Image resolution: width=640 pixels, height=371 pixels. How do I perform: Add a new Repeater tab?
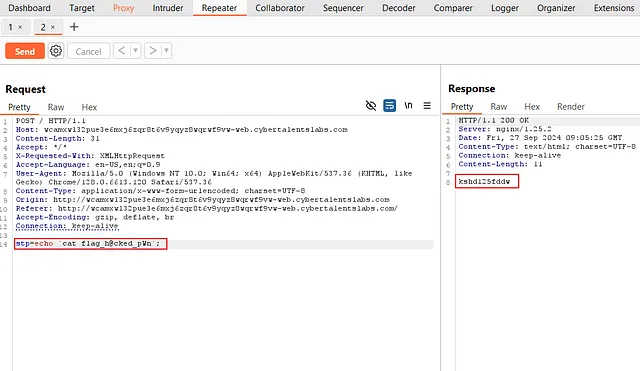(x=74, y=27)
